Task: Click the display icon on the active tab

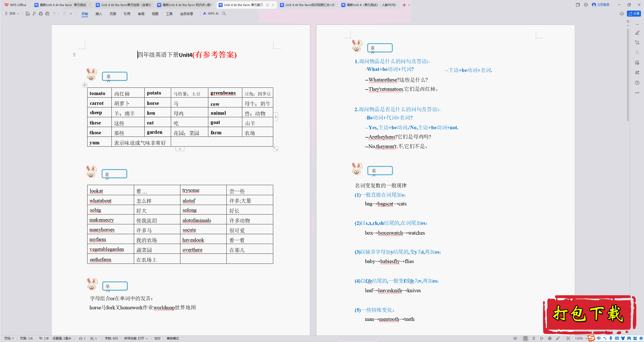Action: tap(267, 5)
